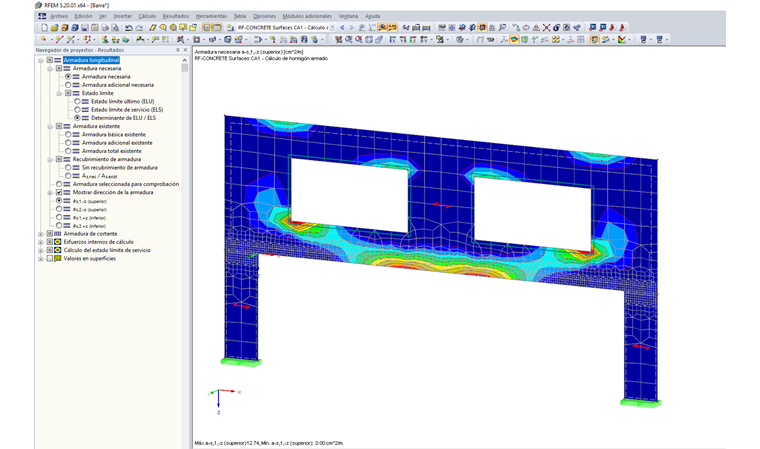Expand Armadura de cortante node

pyautogui.click(x=41, y=234)
